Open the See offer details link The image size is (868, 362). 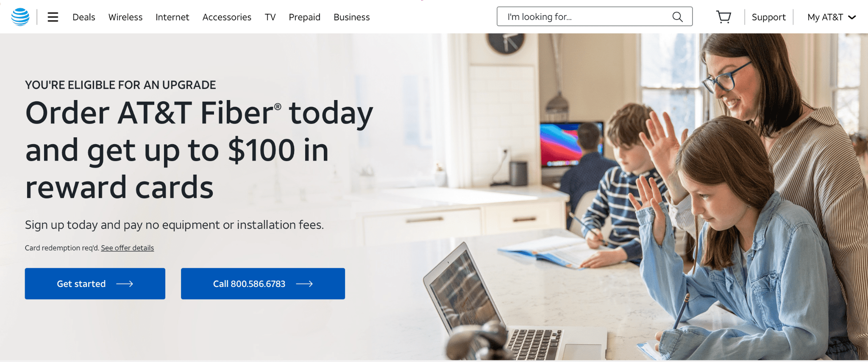(x=128, y=248)
